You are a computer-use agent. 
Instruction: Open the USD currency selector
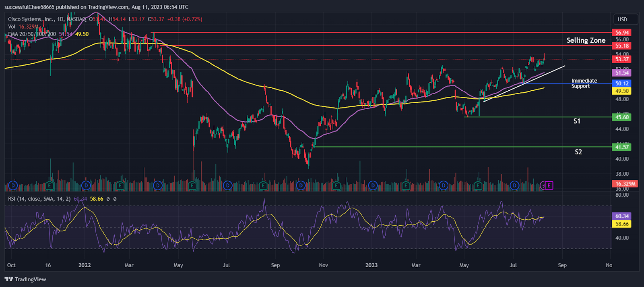pos(625,19)
